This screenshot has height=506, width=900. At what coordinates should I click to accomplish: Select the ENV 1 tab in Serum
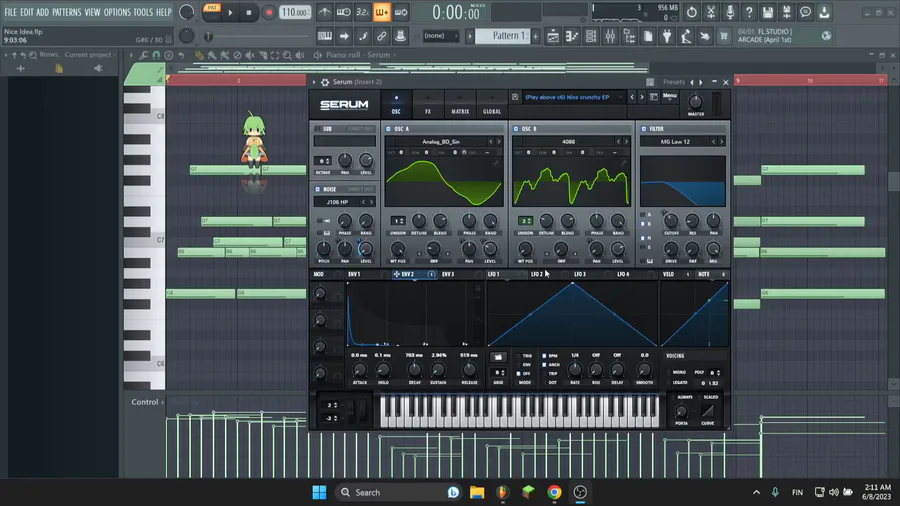click(354, 274)
